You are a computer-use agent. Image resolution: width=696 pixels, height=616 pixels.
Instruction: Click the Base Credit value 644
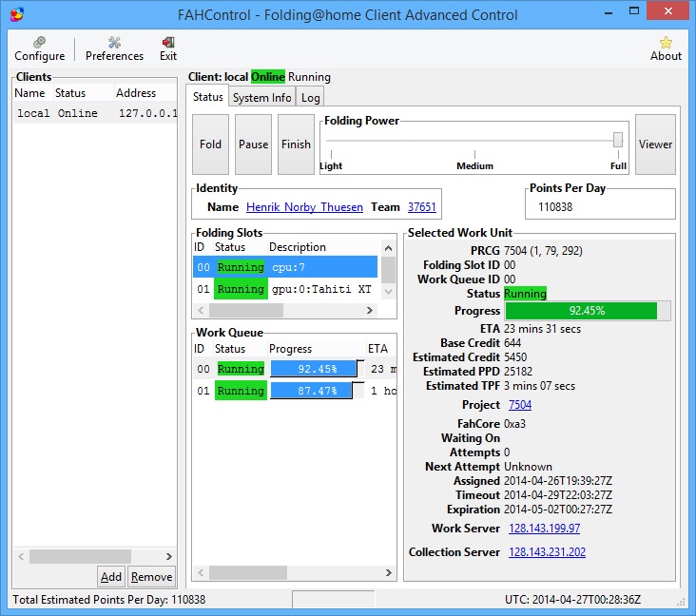(x=512, y=343)
